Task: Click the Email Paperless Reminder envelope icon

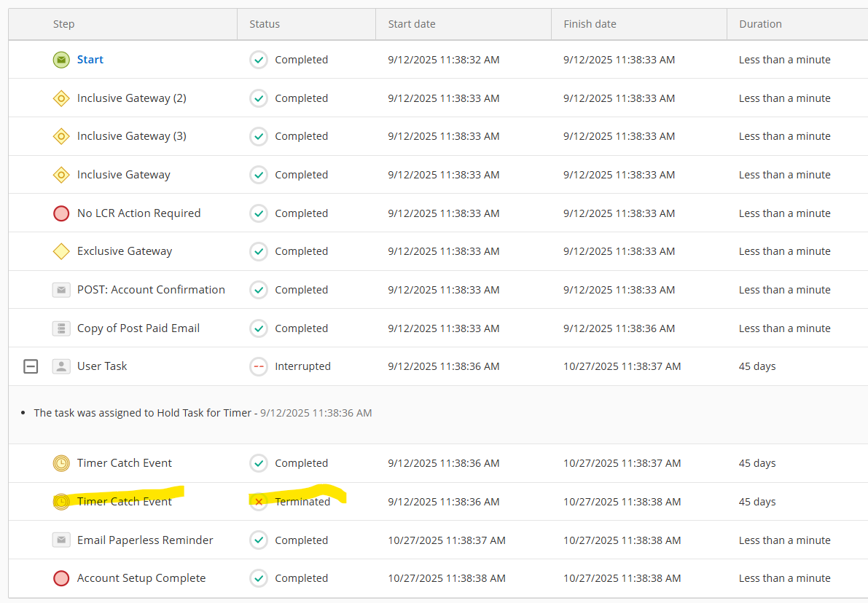Action: click(x=61, y=540)
